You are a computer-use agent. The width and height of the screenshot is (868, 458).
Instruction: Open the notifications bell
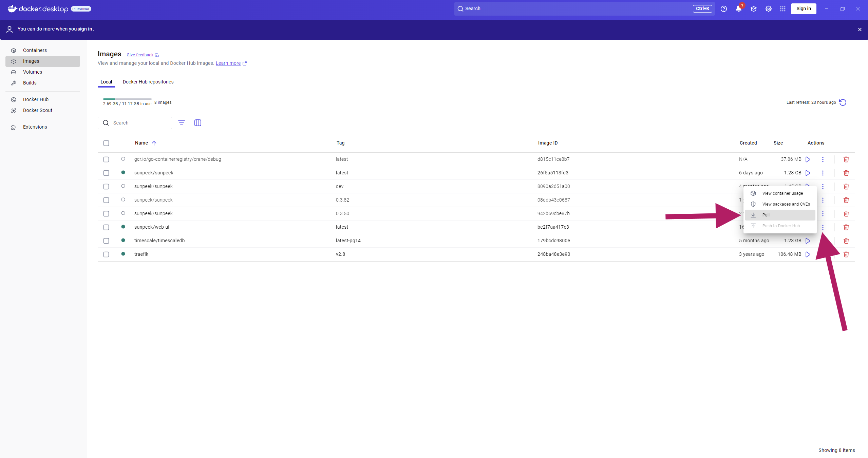(x=738, y=9)
